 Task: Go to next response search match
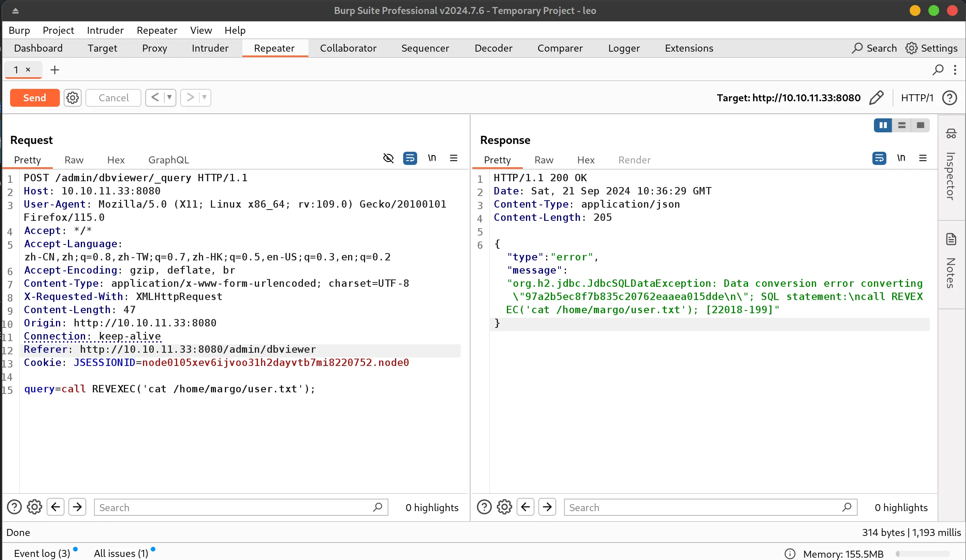point(547,507)
